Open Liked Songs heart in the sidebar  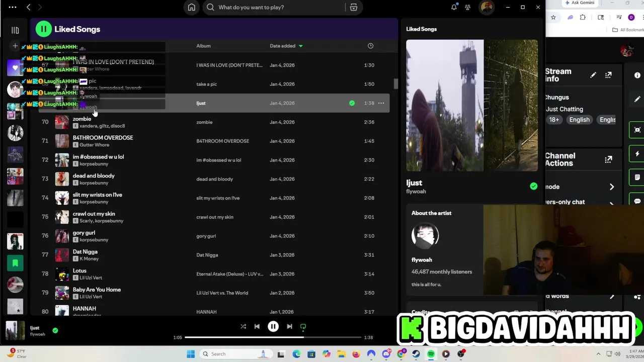(x=15, y=67)
